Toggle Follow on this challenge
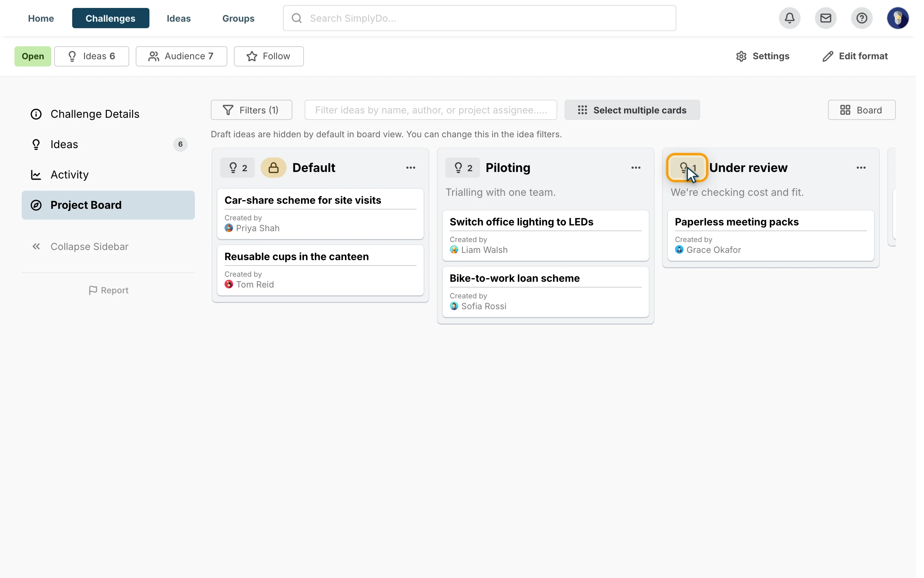The width and height of the screenshot is (924, 578). tap(269, 56)
